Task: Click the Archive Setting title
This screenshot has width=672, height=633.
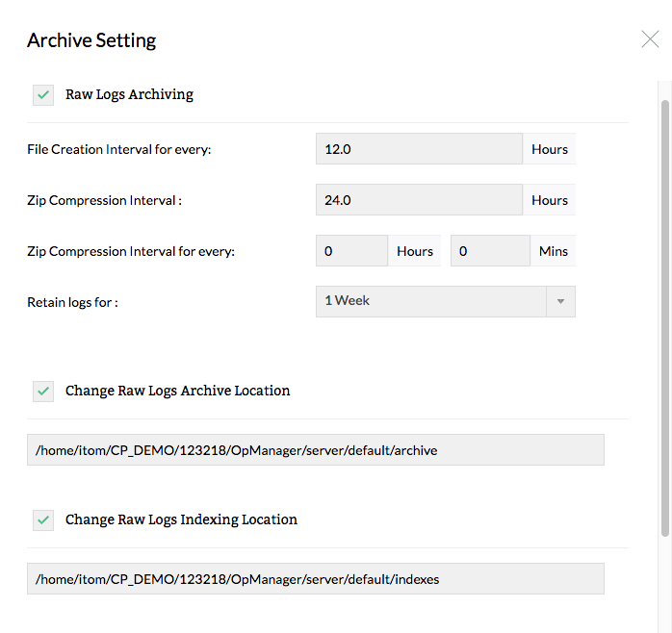Action: (x=91, y=40)
